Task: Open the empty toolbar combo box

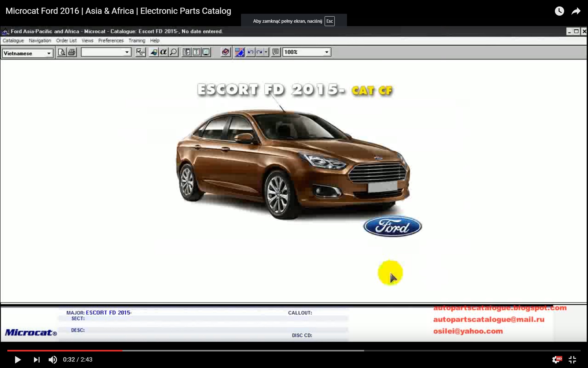Action: click(126, 52)
